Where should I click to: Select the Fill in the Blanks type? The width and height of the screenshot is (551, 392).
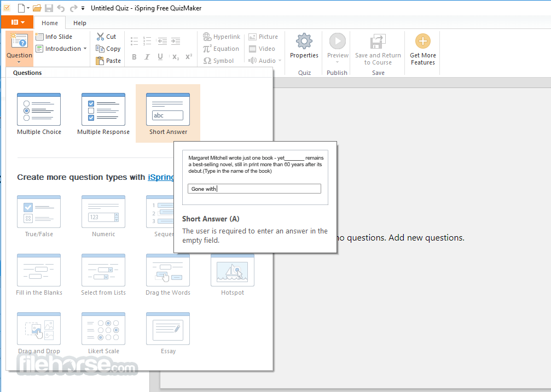coord(39,274)
